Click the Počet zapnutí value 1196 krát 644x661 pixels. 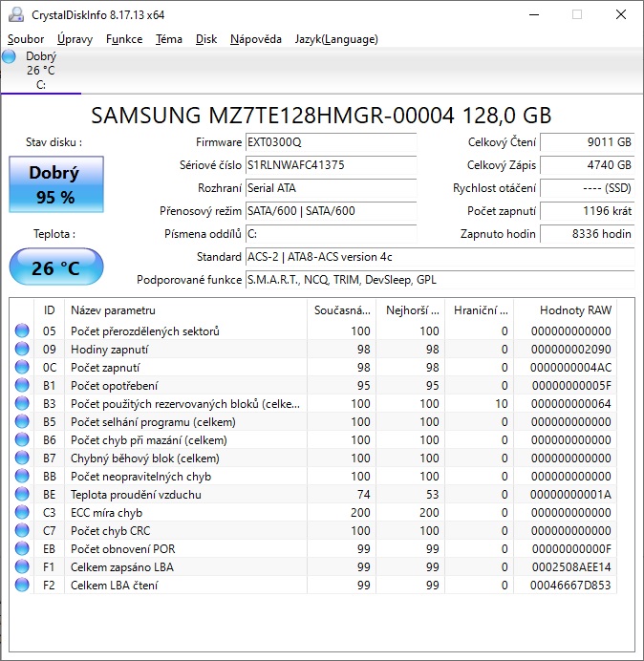pos(587,211)
